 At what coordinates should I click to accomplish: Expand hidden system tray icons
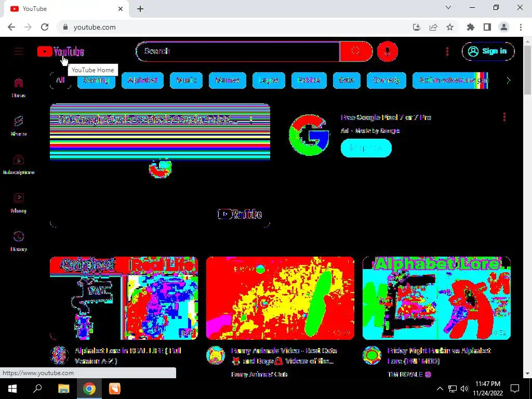440,389
